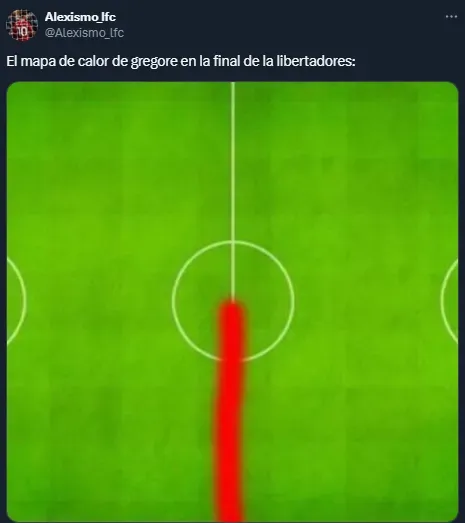Open the three-dot more options menu
The image size is (465, 523).
451,16
